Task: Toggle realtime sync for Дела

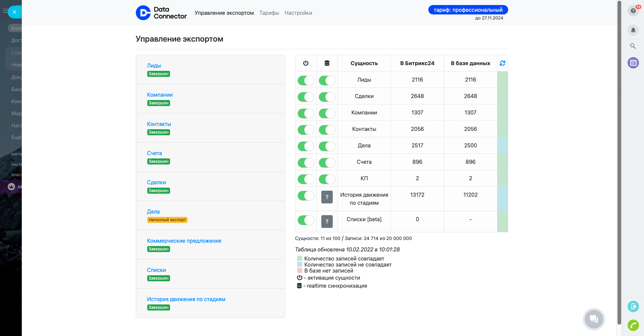Action: tap(327, 146)
